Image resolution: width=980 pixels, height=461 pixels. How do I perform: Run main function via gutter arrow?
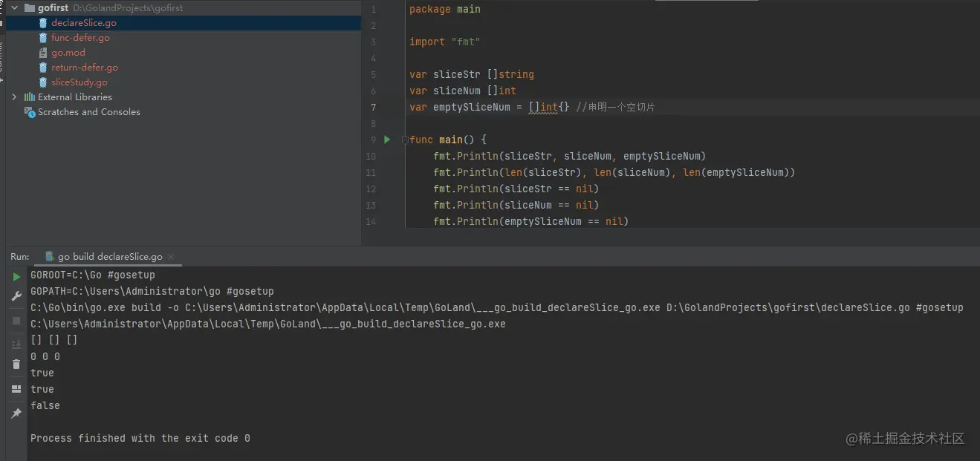(x=387, y=140)
